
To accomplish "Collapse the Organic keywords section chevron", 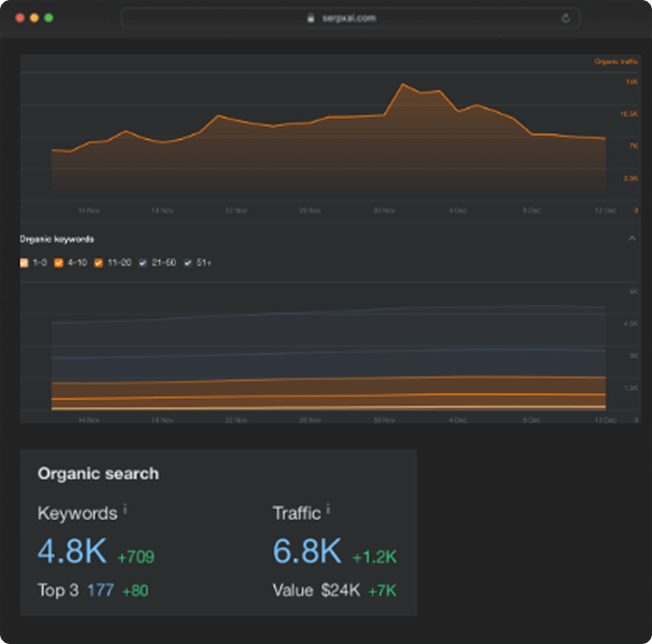I will tap(631, 239).
